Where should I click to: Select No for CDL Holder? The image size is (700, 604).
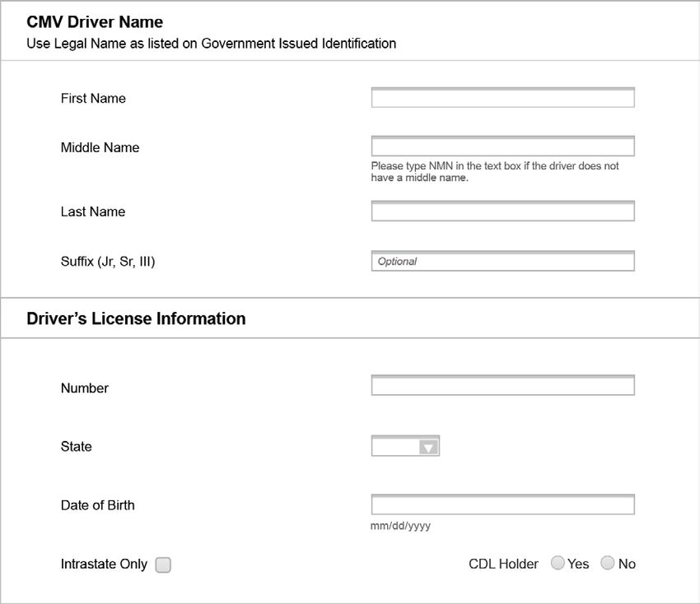pyautogui.click(x=607, y=563)
